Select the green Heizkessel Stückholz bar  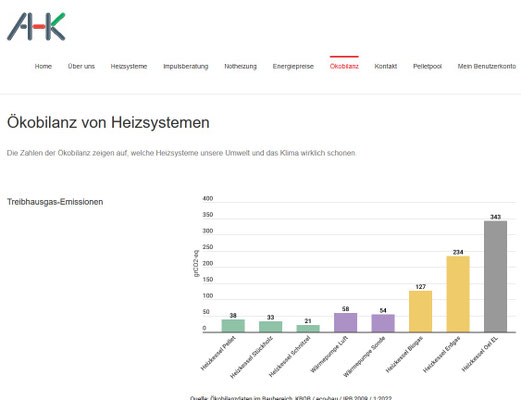(270, 327)
